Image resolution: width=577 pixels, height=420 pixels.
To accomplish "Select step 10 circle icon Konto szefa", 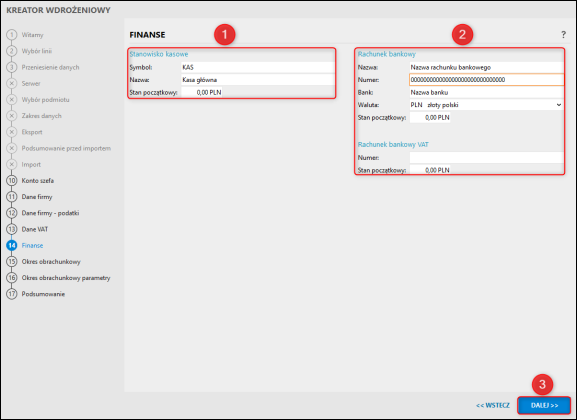I will [x=12, y=181].
